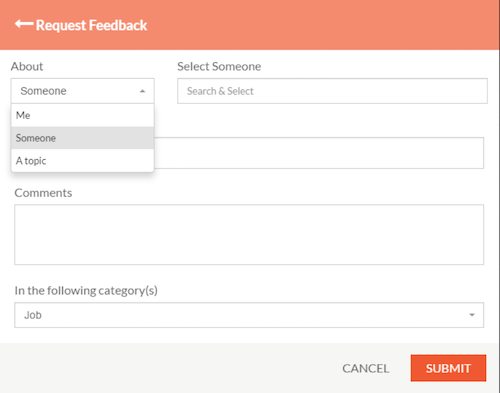
Task: Pick the A topic option
Action: click(82, 161)
